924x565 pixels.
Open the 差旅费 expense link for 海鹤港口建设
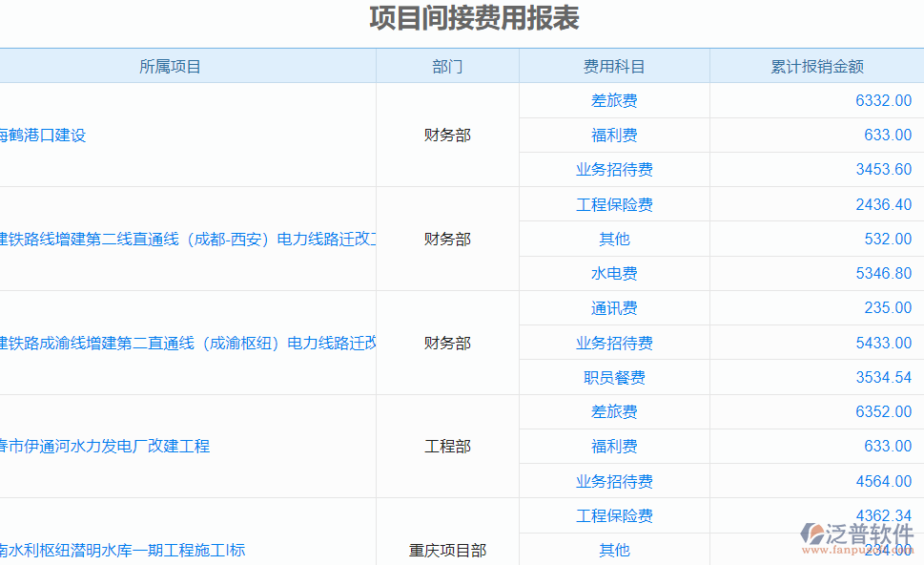click(615, 100)
